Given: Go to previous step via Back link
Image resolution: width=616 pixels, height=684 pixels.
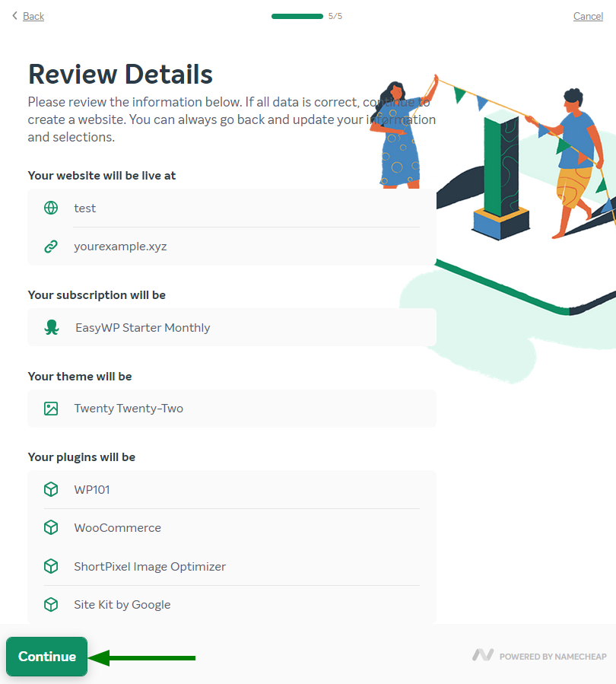Looking at the screenshot, I should click(x=33, y=16).
